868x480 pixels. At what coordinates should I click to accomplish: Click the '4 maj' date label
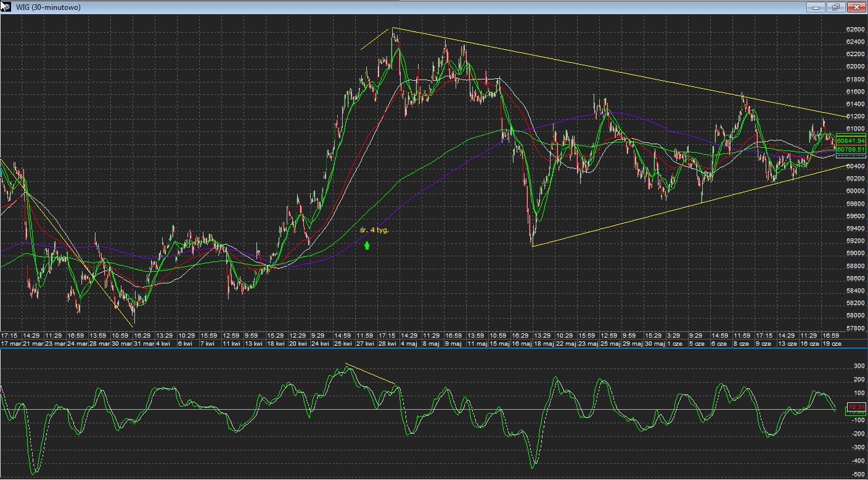[x=407, y=343]
